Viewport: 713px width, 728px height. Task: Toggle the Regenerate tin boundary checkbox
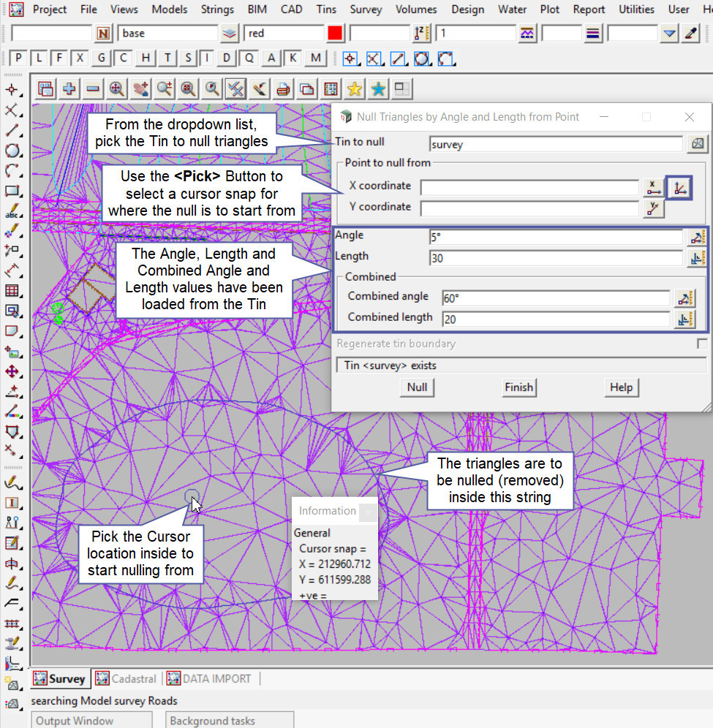702,344
